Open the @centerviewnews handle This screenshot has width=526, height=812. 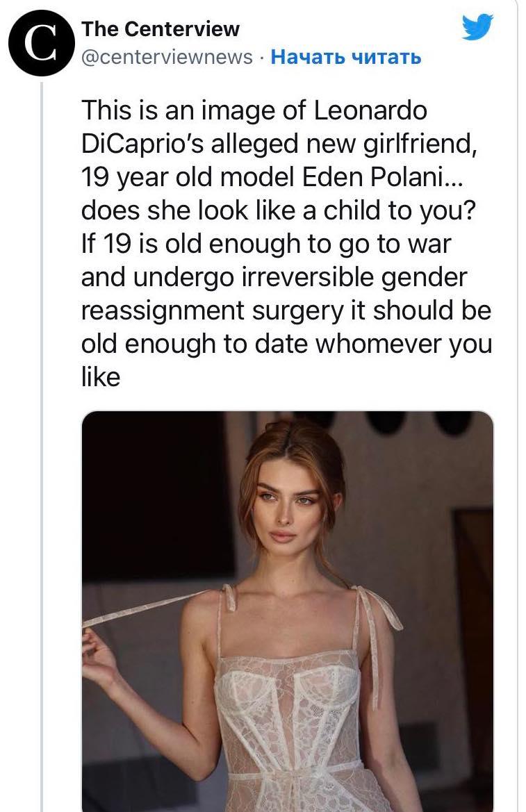pos(167,57)
